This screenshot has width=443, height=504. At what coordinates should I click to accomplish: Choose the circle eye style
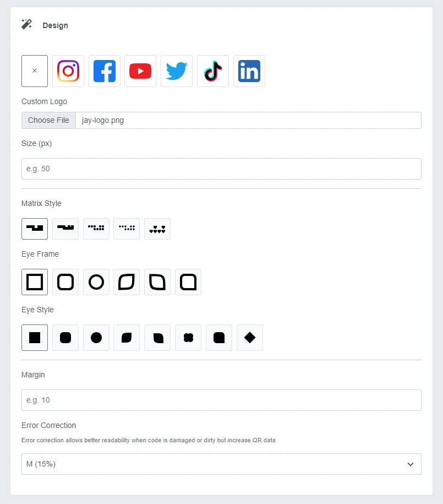point(96,338)
